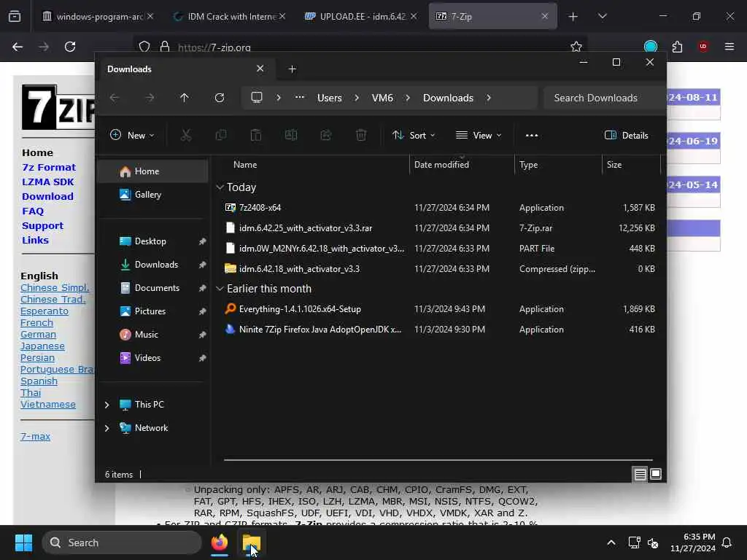
Task: Click the 7-max link on 7-Zip page
Action: pyautogui.click(x=35, y=436)
